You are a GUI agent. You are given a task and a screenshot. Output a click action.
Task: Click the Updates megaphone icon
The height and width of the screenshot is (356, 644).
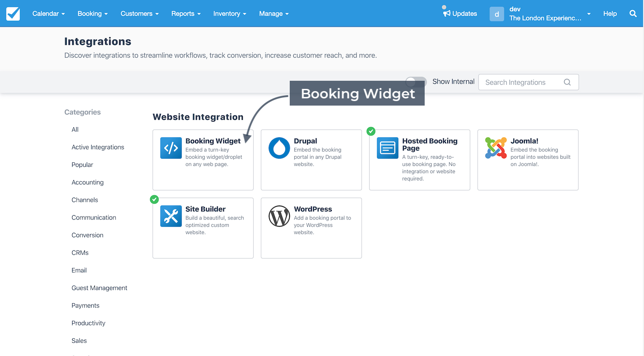(x=446, y=14)
